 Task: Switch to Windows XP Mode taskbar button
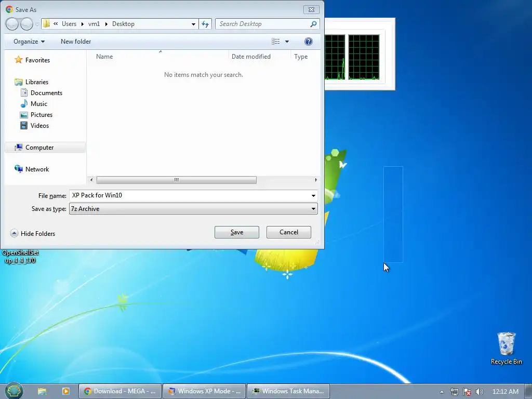click(x=204, y=391)
